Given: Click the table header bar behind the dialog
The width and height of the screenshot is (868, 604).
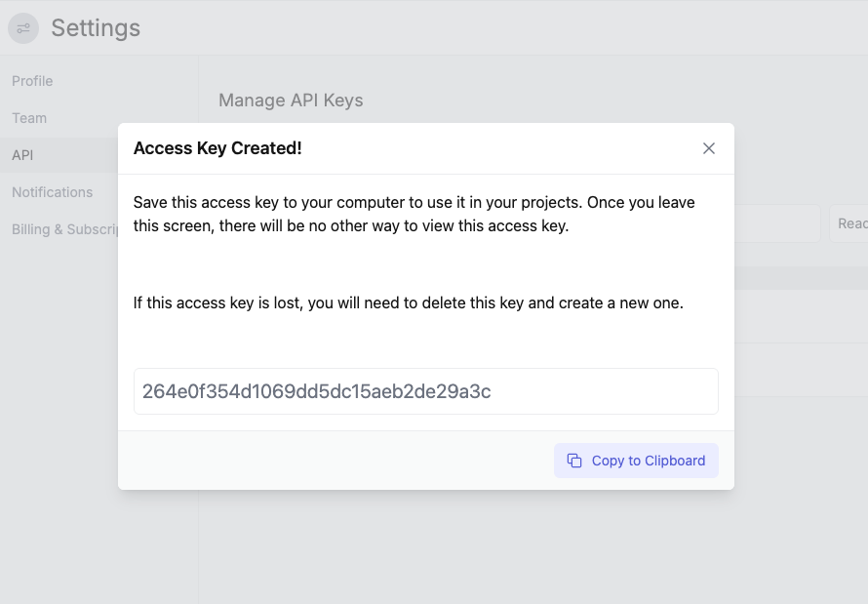Looking at the screenshot, I should [x=800, y=278].
